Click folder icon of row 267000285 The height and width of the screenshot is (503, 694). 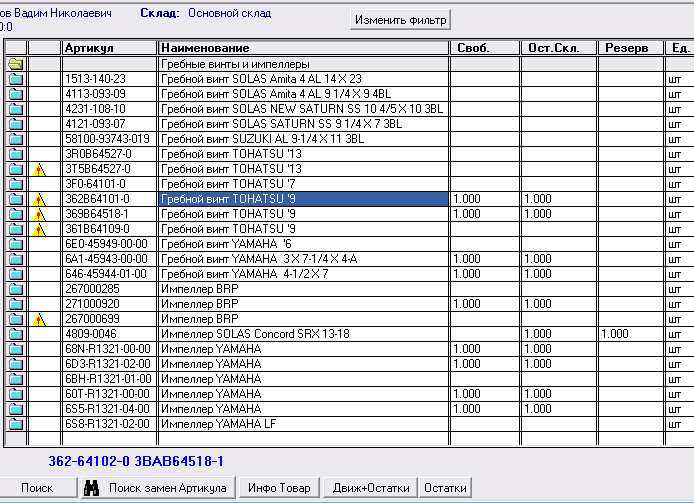[x=15, y=289]
